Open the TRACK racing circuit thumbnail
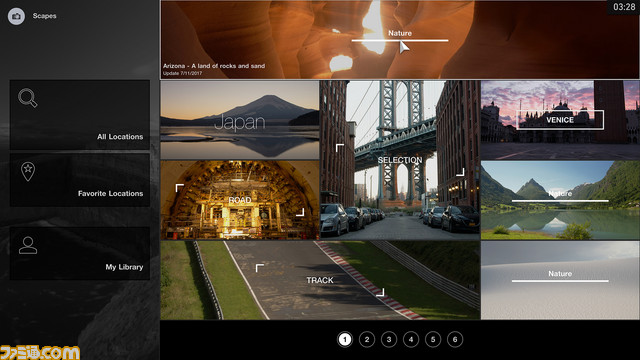The width and height of the screenshot is (640, 360). pos(320,280)
